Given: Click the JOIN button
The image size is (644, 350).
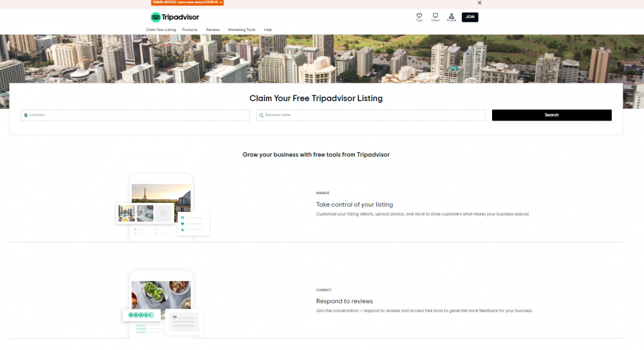Looking at the screenshot, I should click(470, 17).
